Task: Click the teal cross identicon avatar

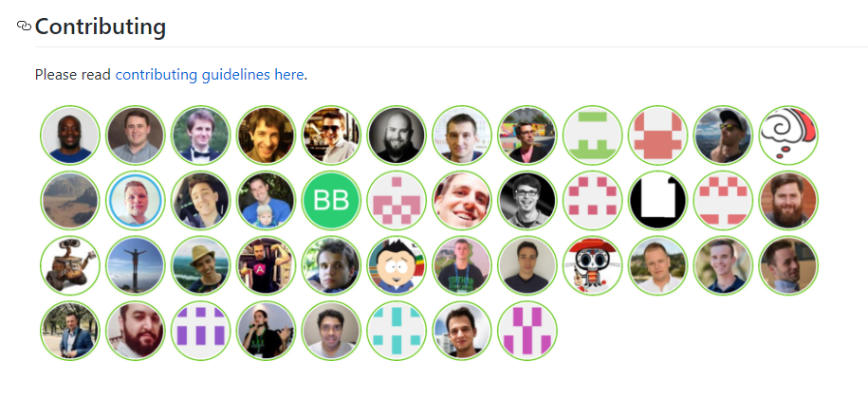Action: click(x=397, y=331)
